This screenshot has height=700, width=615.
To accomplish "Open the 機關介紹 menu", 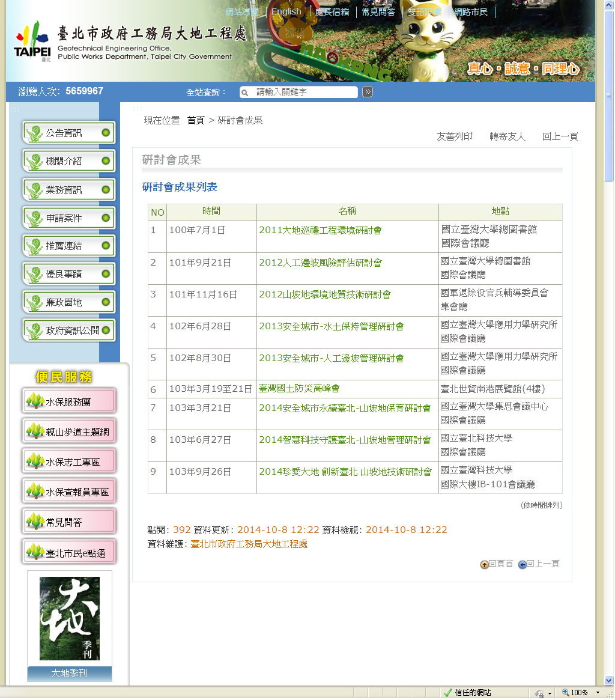I will point(68,160).
